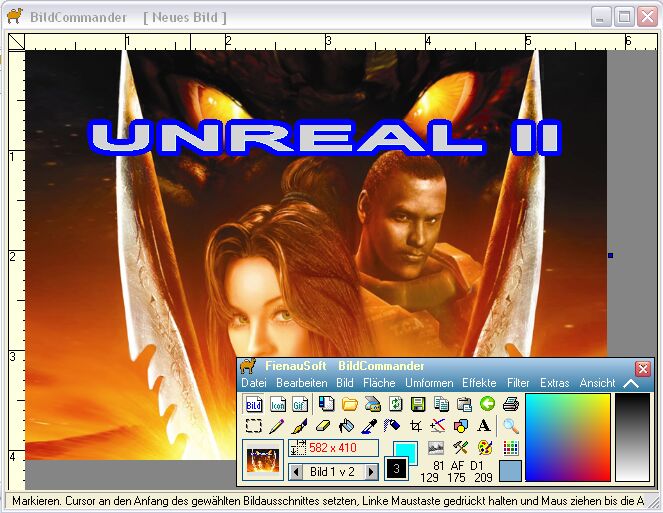The width and height of the screenshot is (663, 513).
Task: Activate the eyedropper color picker tool
Action: tap(369, 426)
